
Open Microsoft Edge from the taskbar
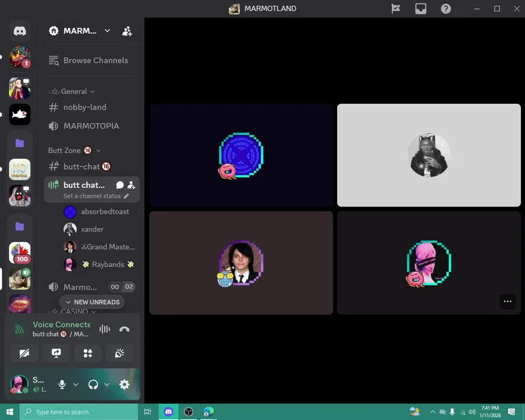(x=209, y=412)
